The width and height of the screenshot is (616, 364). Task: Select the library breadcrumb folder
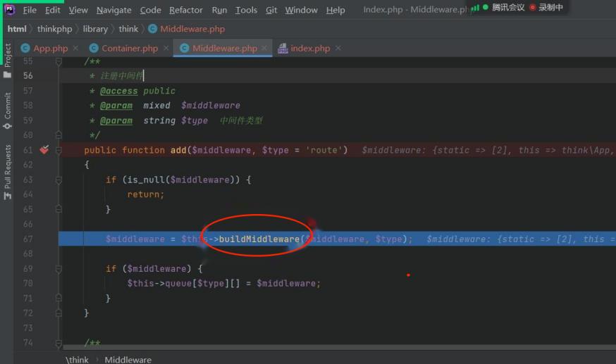95,29
